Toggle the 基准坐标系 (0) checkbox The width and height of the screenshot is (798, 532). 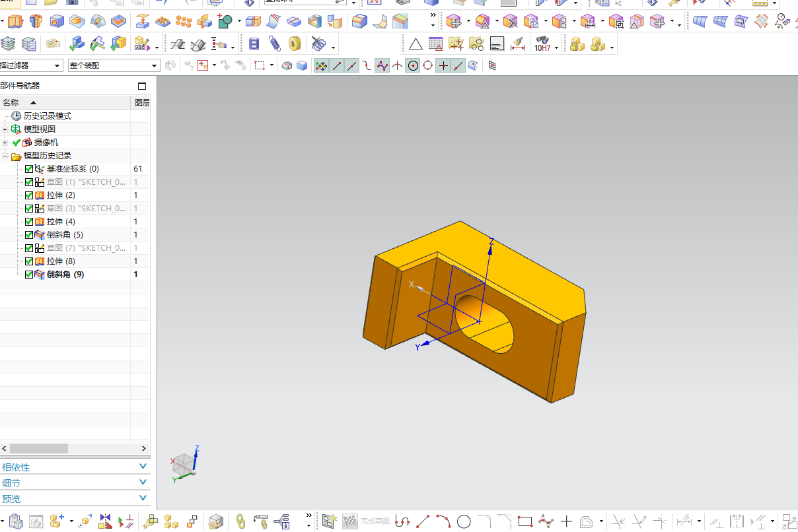pyautogui.click(x=29, y=169)
